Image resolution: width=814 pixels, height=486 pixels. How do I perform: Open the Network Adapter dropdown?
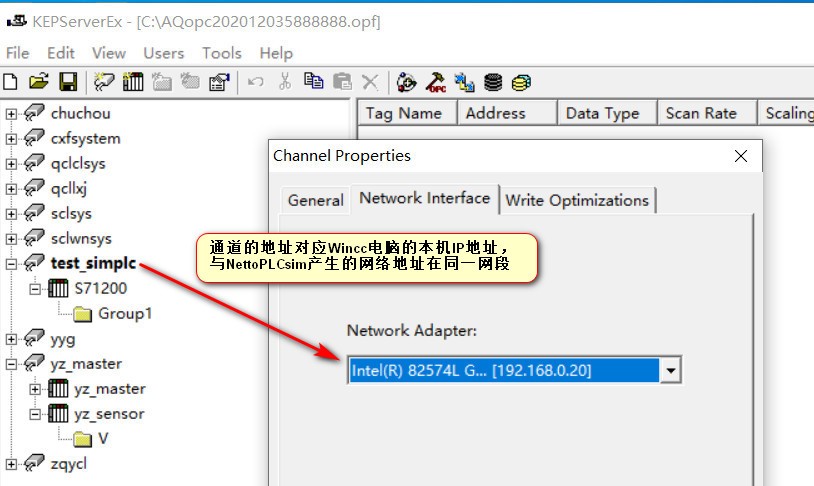(x=671, y=371)
